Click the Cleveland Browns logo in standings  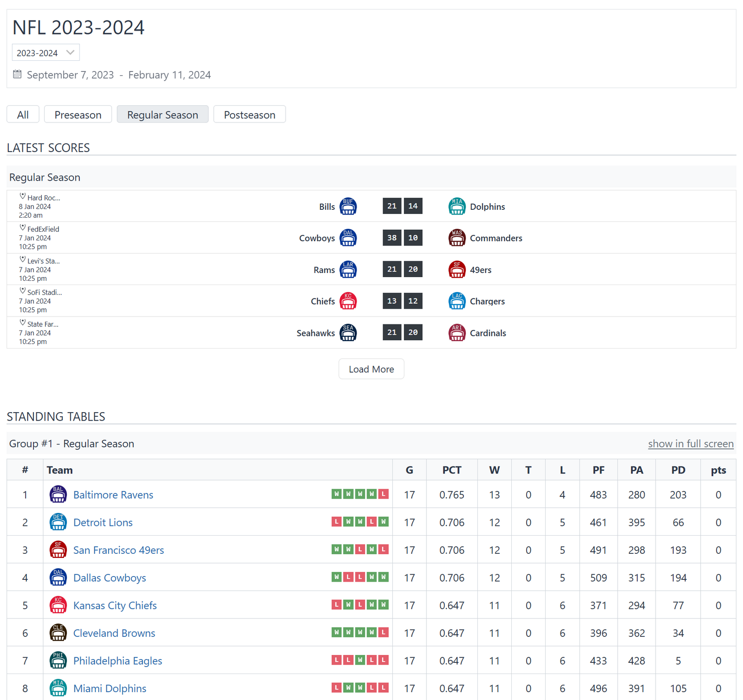[58, 633]
